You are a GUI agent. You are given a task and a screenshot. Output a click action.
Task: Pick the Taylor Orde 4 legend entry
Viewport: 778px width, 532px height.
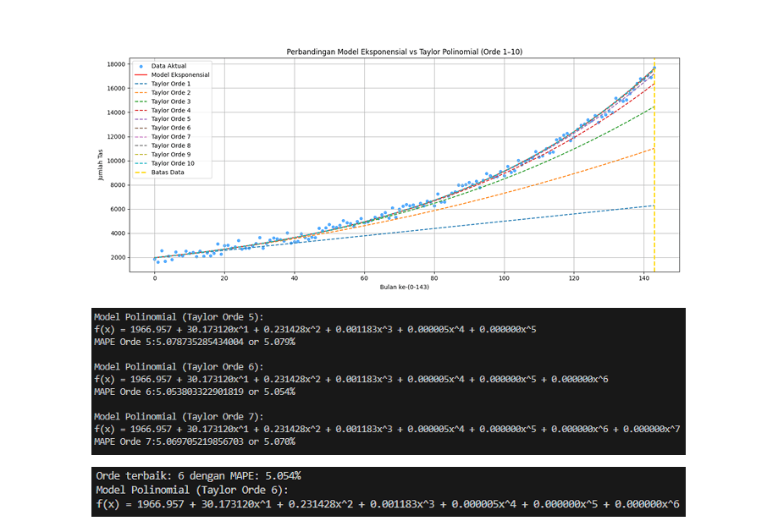click(x=163, y=111)
